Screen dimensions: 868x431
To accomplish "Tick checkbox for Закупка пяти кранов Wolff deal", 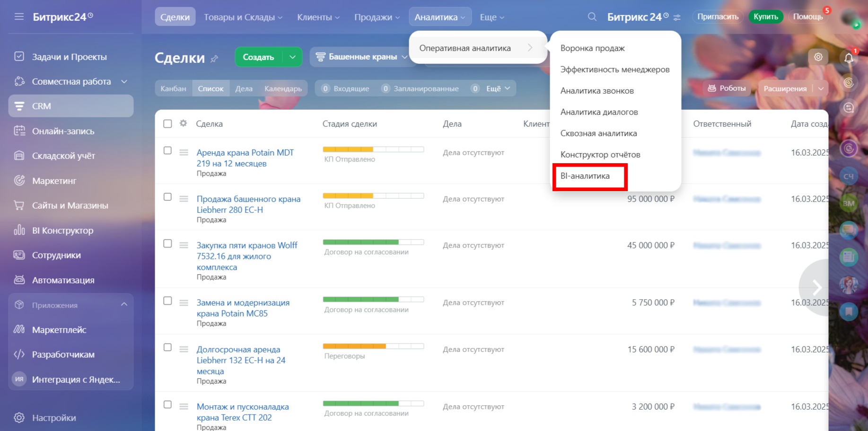I will (167, 244).
